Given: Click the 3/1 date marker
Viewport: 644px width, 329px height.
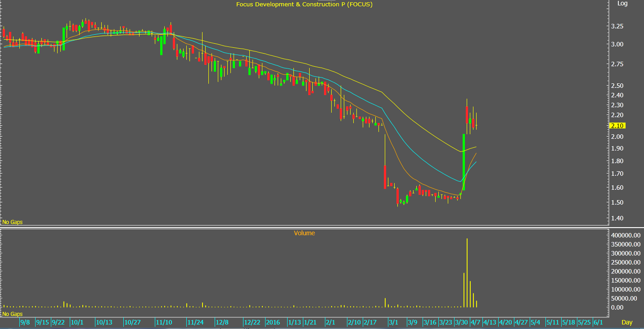Looking at the screenshot, I should tap(393, 322).
